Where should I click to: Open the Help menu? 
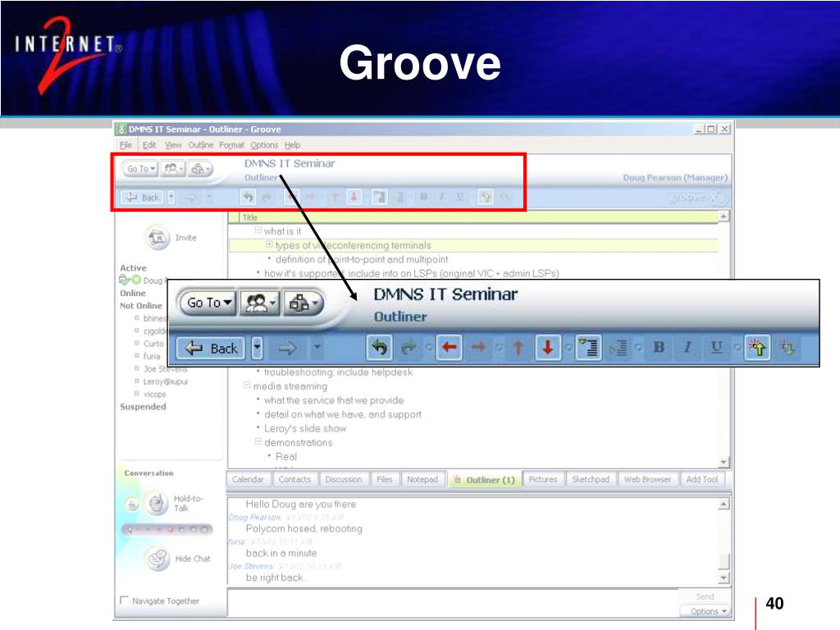(x=293, y=145)
